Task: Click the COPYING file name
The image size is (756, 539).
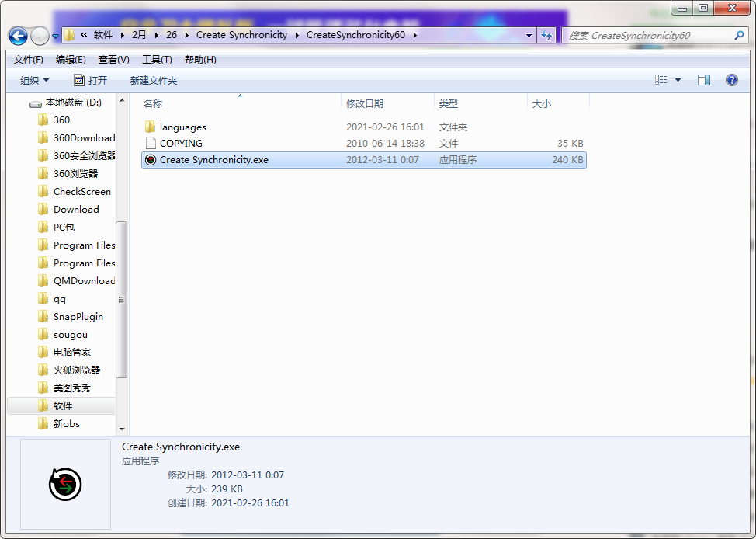Action: coord(181,144)
